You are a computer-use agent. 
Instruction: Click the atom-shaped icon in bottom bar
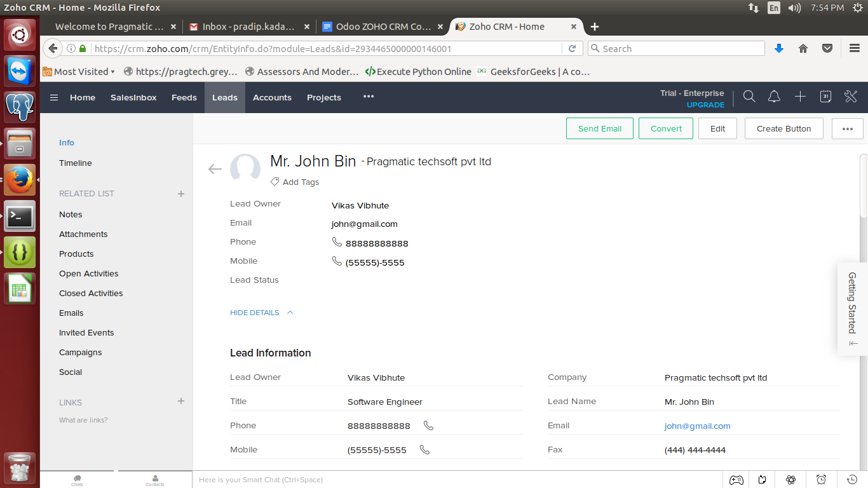791,480
